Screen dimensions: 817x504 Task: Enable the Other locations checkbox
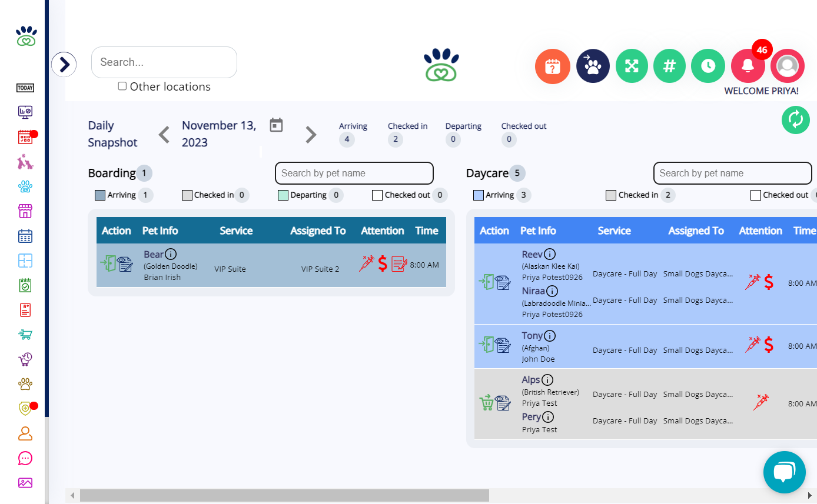coord(122,86)
